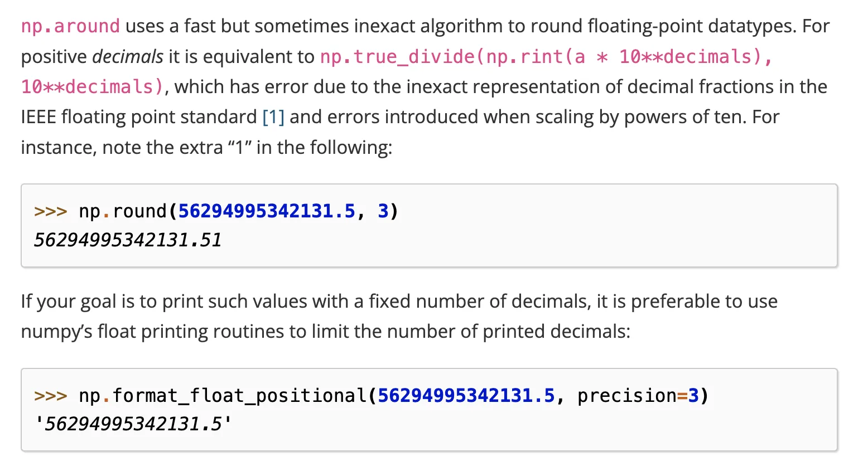
Task: Open the [1] footnote reference link
Action: click(273, 117)
